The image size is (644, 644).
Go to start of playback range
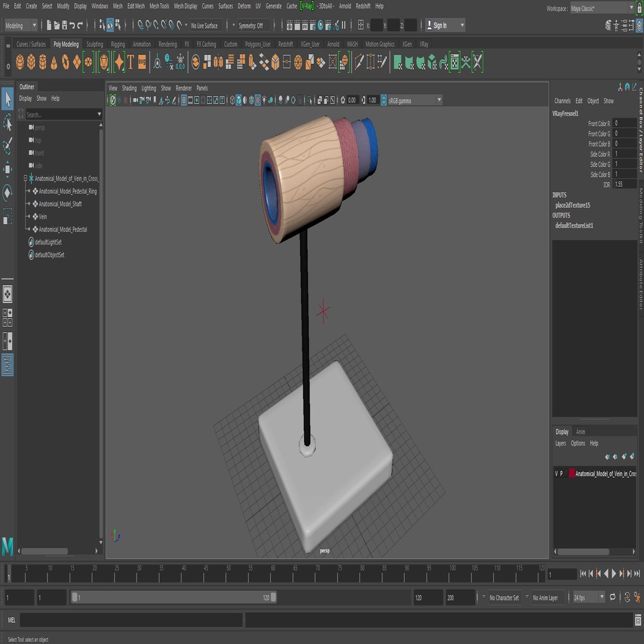click(x=583, y=574)
